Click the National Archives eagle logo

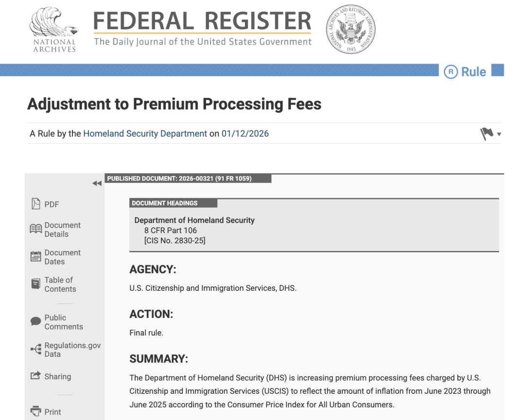coord(54,30)
